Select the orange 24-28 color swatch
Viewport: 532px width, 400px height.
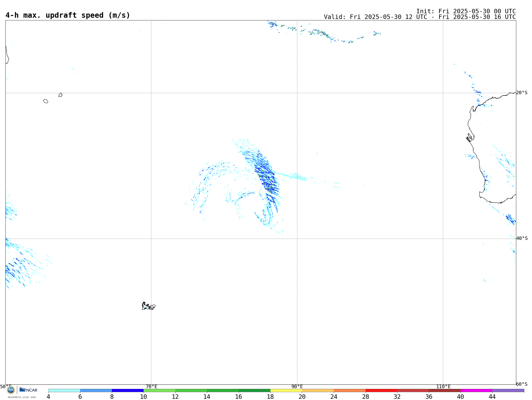[x=349, y=390]
